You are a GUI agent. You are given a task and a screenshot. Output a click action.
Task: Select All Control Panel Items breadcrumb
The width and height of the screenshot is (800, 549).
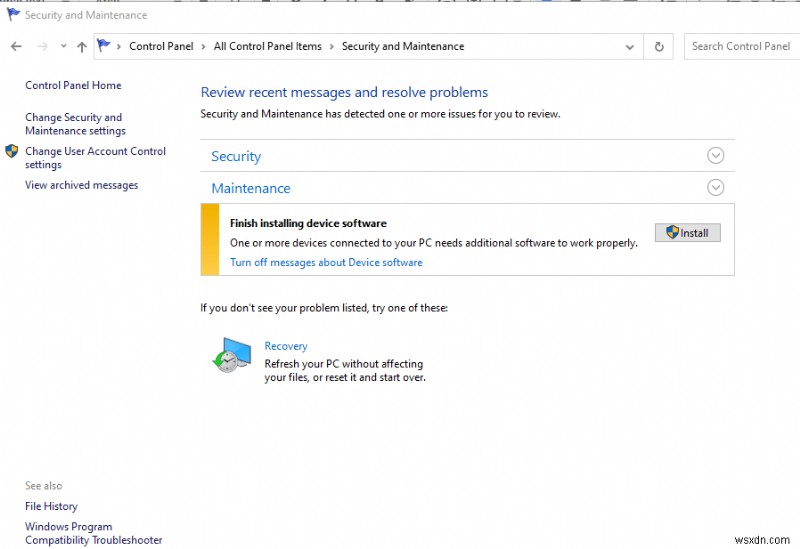click(267, 46)
